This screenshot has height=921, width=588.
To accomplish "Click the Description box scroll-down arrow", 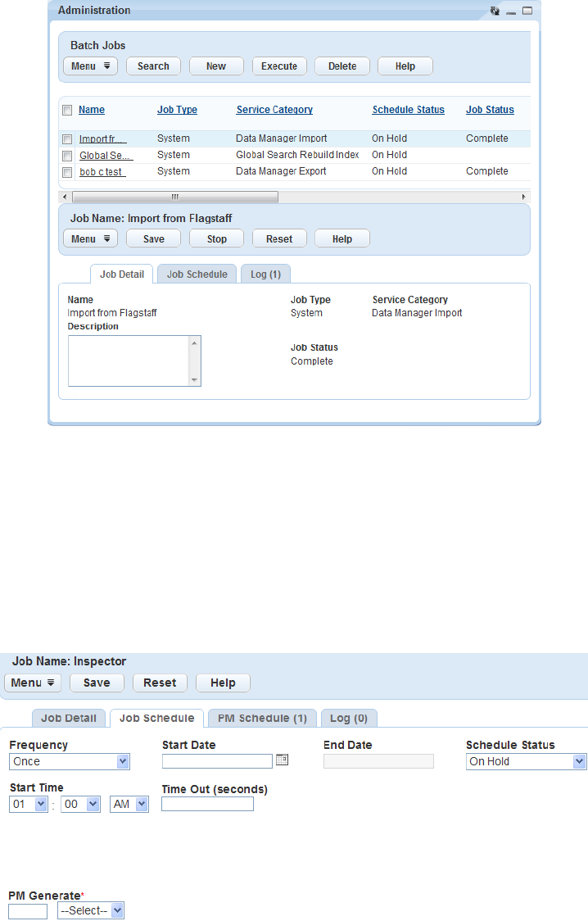I will 194,380.
